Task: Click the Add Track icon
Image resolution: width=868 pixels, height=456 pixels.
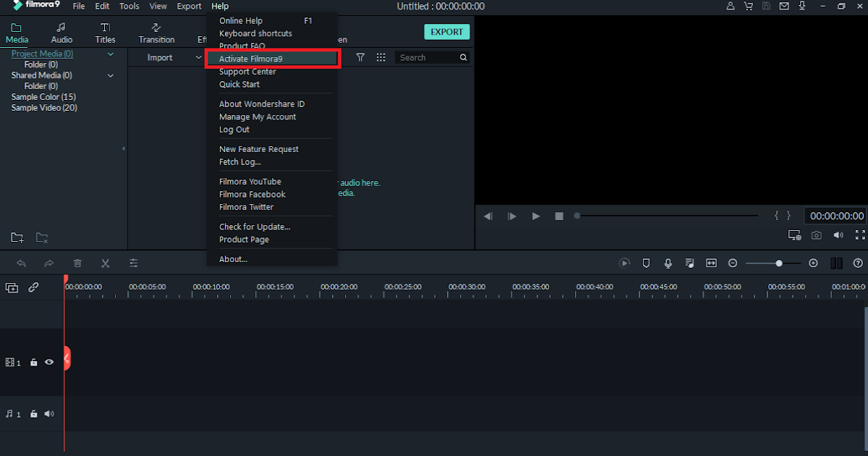Action: pyautogui.click(x=12, y=287)
